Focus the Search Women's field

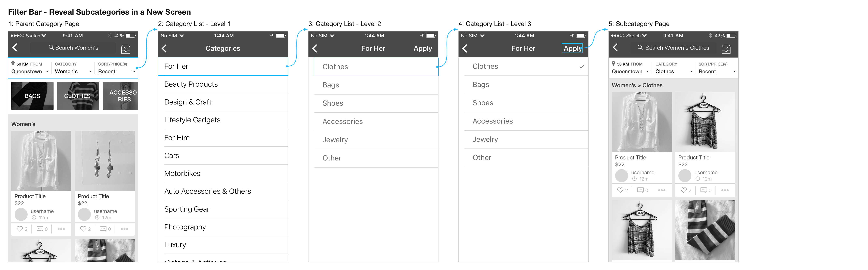pyautogui.click(x=73, y=48)
